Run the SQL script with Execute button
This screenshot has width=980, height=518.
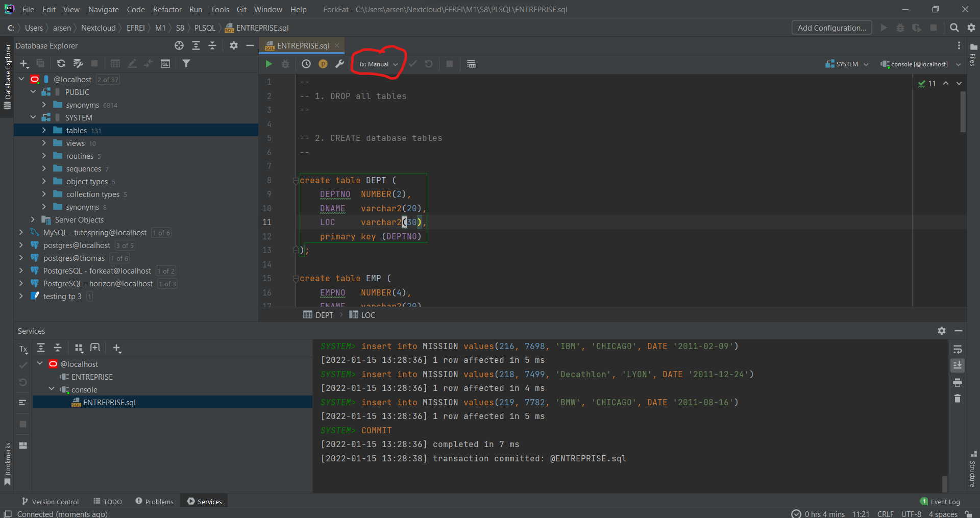tap(268, 64)
